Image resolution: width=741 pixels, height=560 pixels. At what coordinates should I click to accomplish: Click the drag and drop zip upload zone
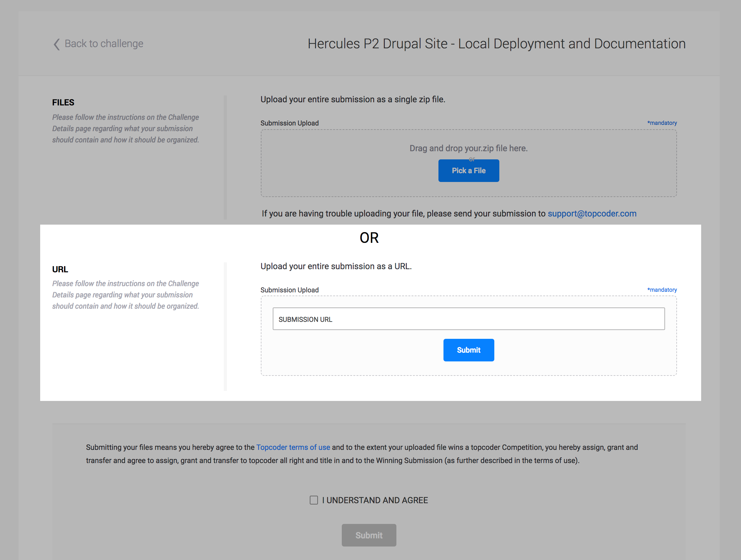point(469,148)
